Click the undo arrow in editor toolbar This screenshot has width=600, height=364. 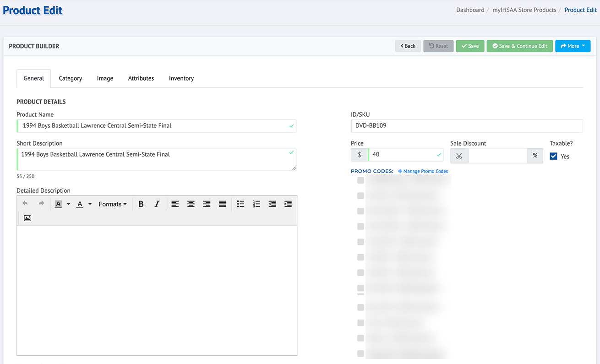click(25, 204)
